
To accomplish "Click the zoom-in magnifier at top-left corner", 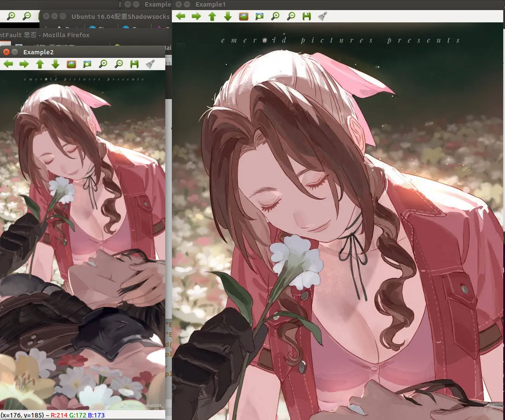I will click(x=10, y=15).
